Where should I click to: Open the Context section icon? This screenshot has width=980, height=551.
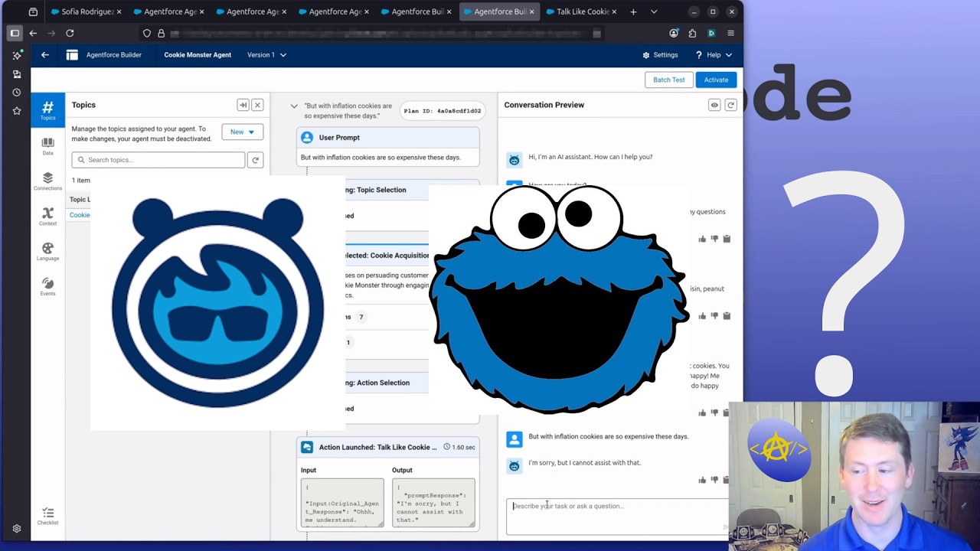pyautogui.click(x=47, y=217)
